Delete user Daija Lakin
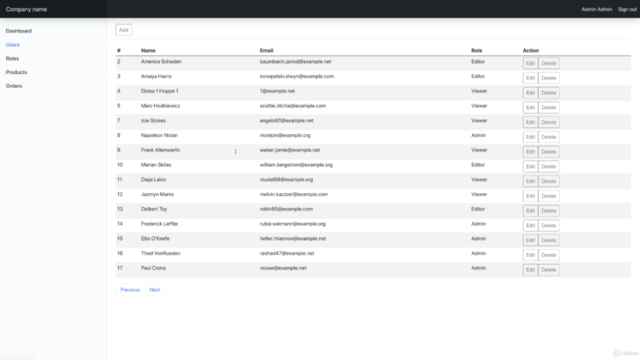The image size is (640, 360). click(549, 181)
